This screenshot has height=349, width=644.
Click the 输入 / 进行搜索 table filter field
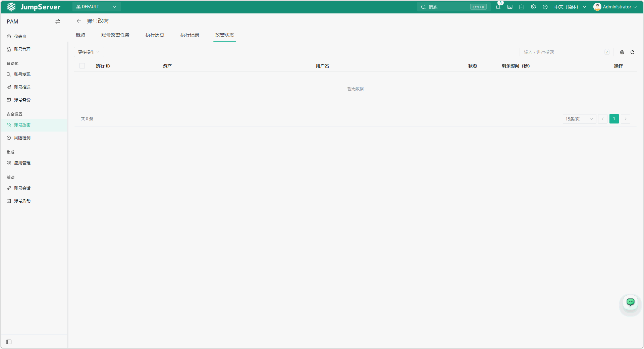[566, 52]
